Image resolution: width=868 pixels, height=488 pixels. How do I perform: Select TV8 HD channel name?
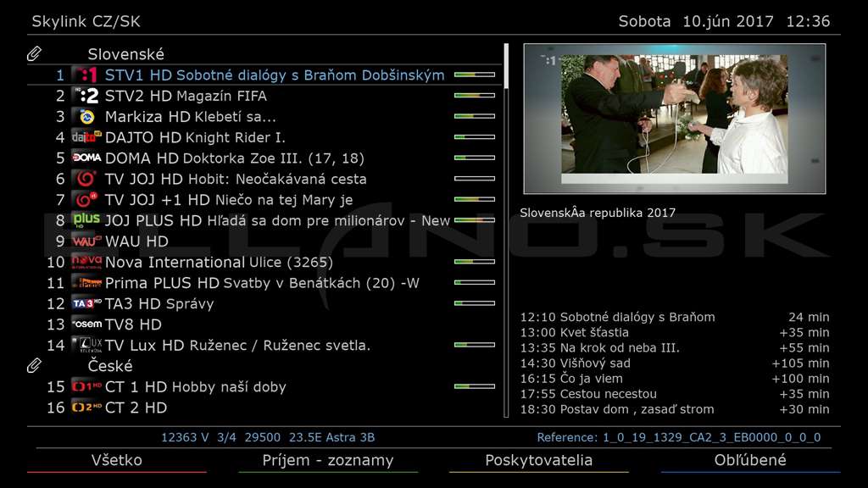click(x=133, y=324)
